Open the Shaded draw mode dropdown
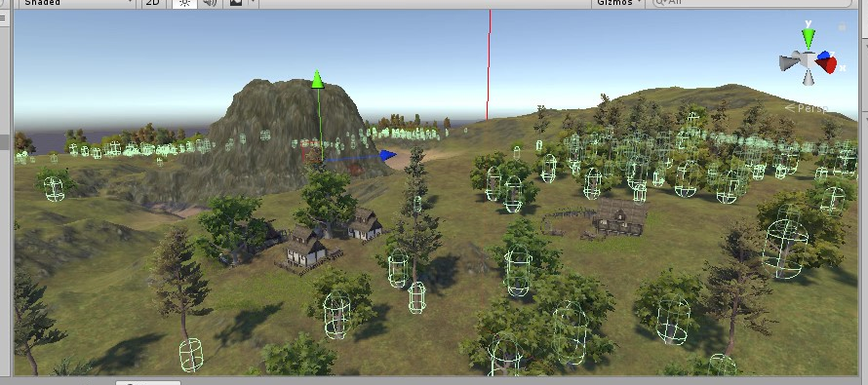868x385 pixels. (x=77, y=3)
